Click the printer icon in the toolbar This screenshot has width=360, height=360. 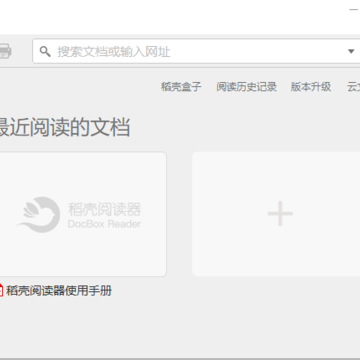(x=5, y=51)
